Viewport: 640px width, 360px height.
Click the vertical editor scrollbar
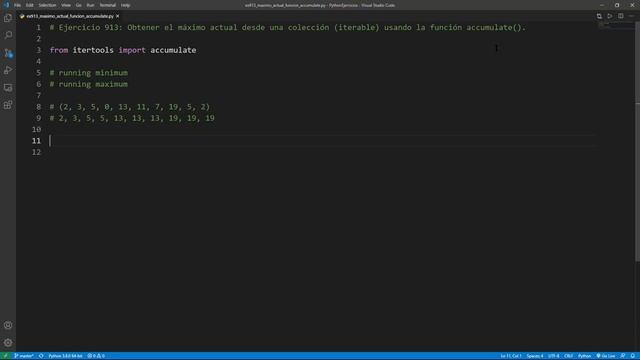tap(637, 143)
